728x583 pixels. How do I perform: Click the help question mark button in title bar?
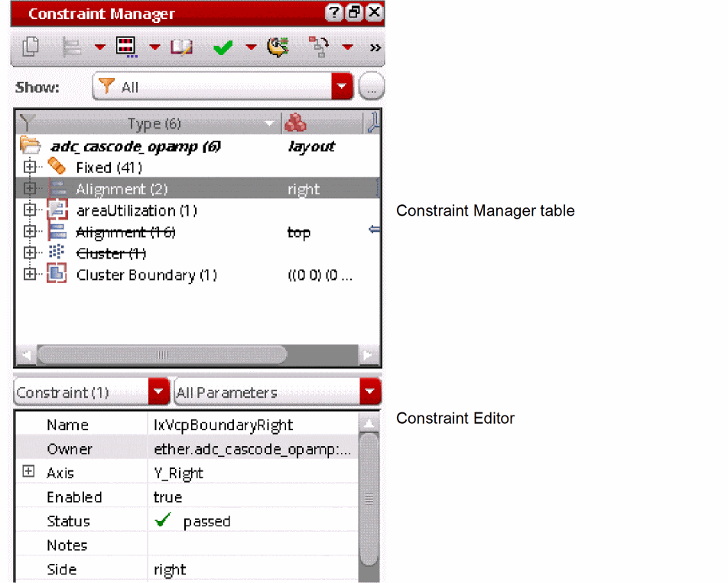333,12
